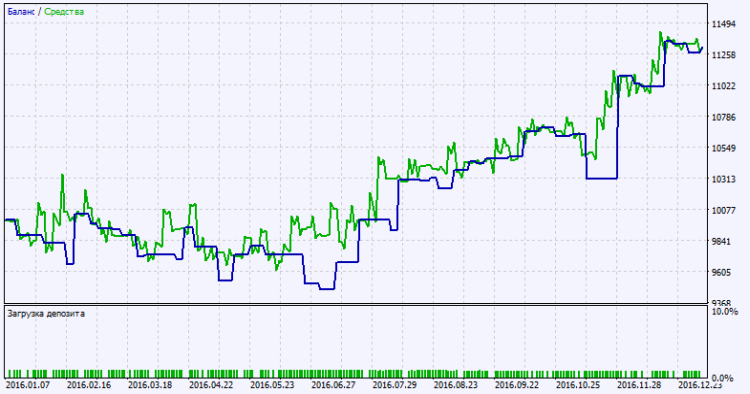750x394 pixels.
Task: Click the 11022 axis value
Action: point(723,86)
